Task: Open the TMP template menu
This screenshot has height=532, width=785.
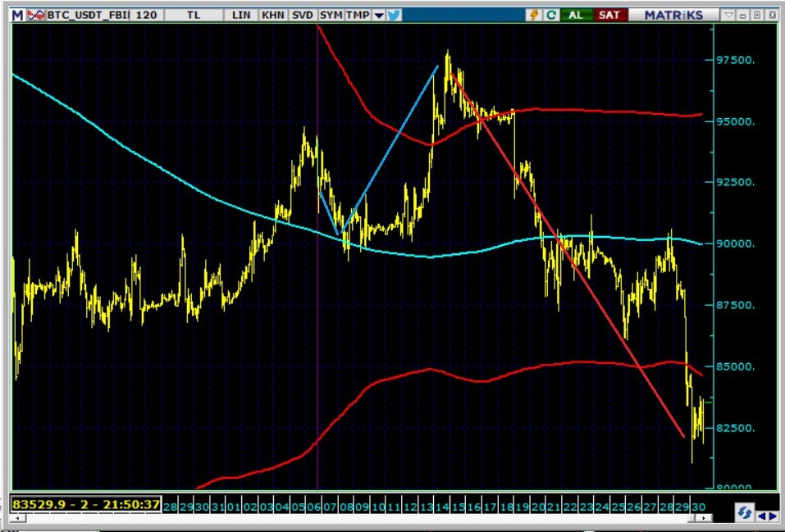Action: 357,15
